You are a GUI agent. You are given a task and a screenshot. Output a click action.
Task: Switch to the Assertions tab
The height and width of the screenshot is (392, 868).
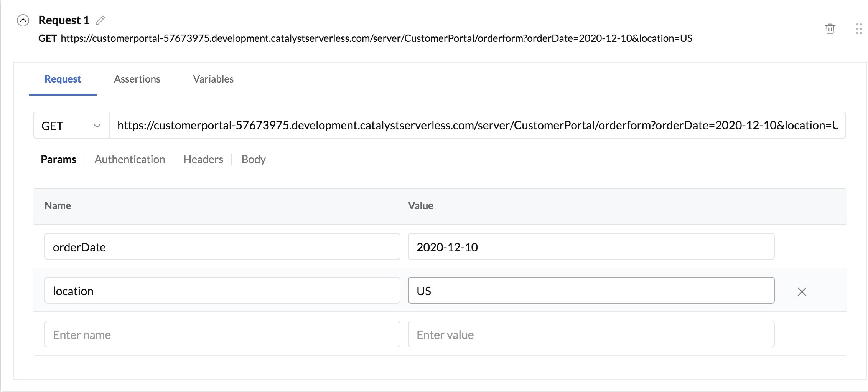(137, 79)
